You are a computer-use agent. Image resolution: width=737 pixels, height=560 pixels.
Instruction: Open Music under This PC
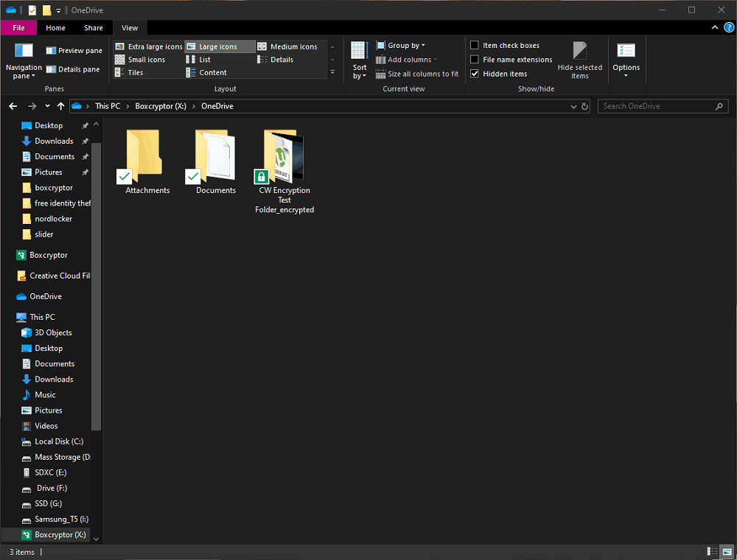[45, 395]
